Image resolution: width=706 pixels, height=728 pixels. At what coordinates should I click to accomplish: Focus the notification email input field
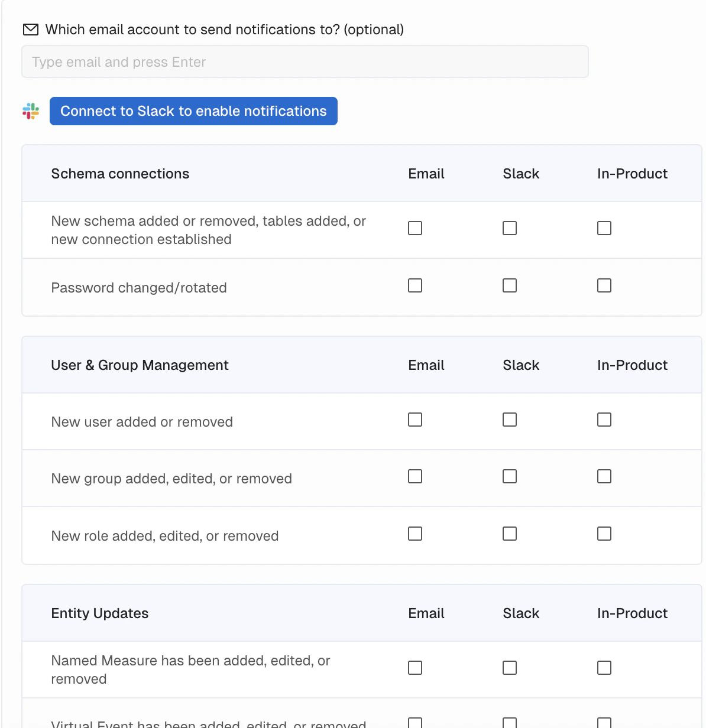305,62
